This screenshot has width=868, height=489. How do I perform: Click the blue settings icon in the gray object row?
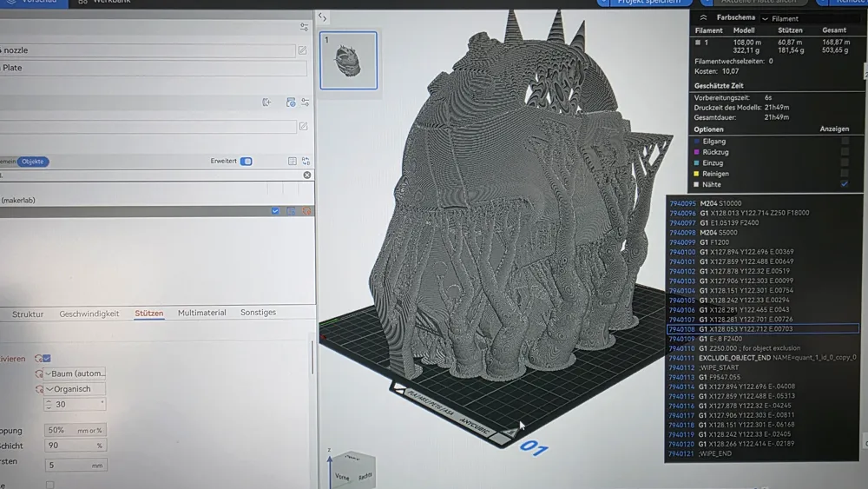pos(291,211)
